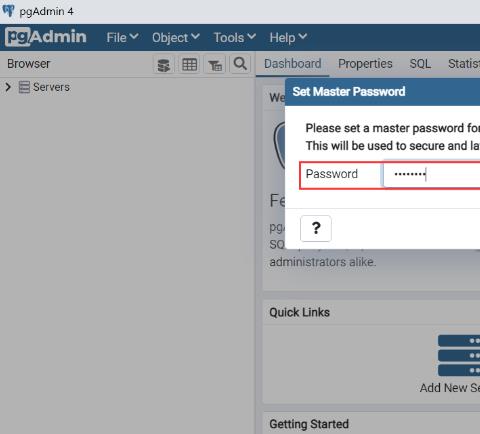This screenshot has height=434, width=480.
Task: Click the pgAdmin logo in the header
Action: [46, 37]
